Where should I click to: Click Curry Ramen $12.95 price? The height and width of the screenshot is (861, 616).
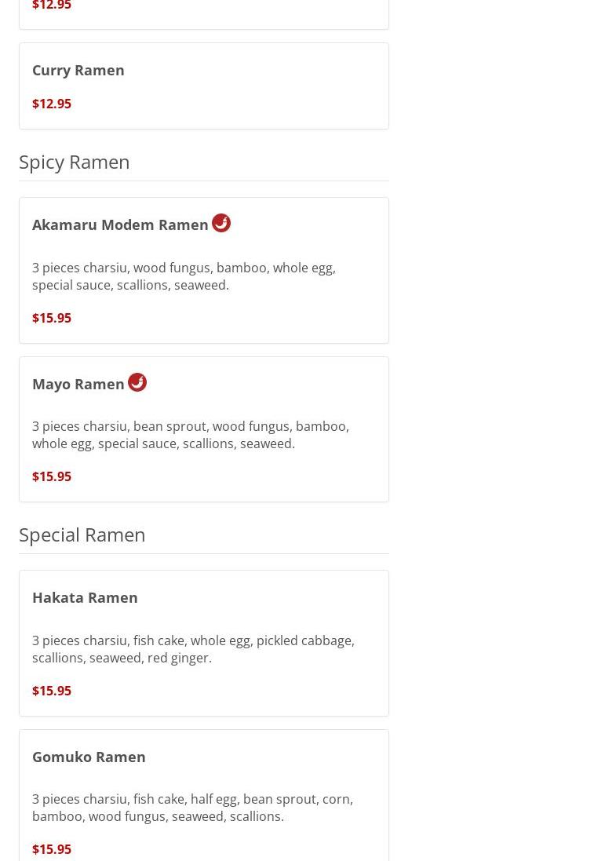[52, 104]
